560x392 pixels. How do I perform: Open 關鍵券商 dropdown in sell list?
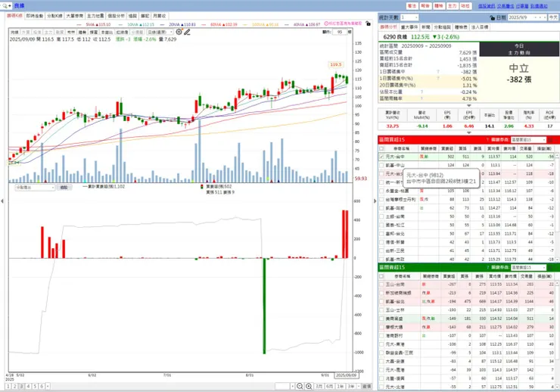[528, 267]
